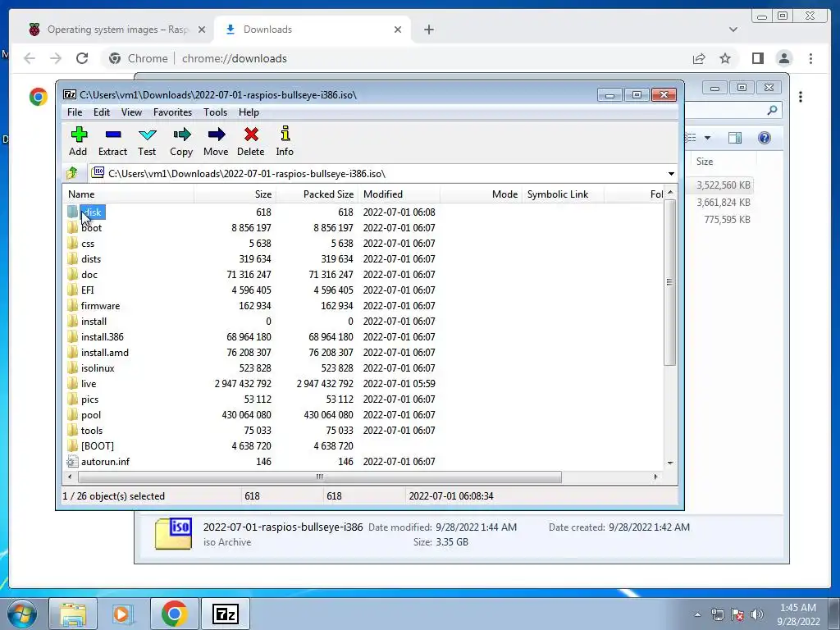The width and height of the screenshot is (840, 630).
Task: Select the install.386 folder
Action: point(103,336)
